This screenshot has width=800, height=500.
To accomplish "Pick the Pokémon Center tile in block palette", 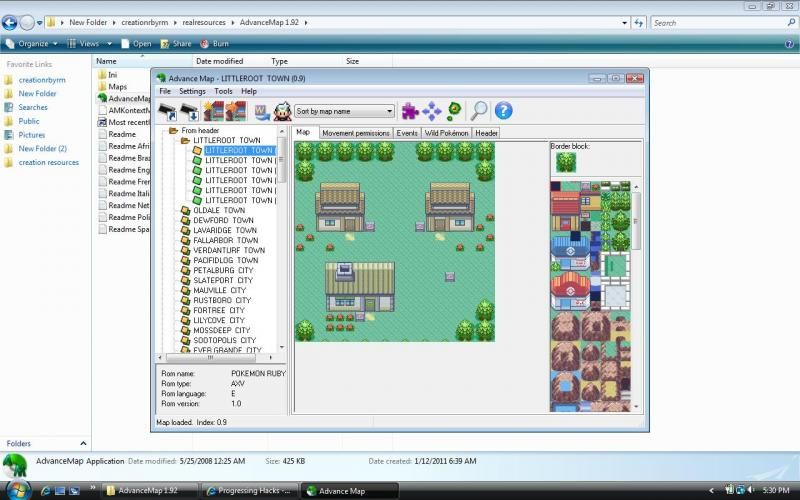I will click(x=570, y=290).
